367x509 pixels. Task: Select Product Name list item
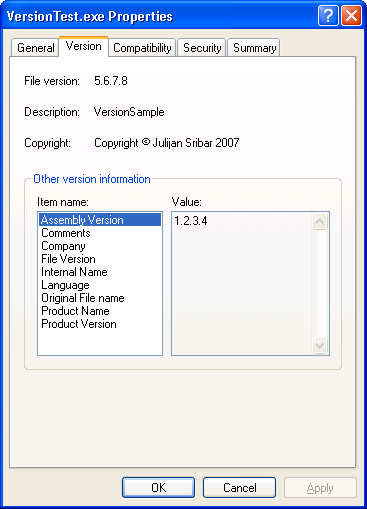click(100, 311)
